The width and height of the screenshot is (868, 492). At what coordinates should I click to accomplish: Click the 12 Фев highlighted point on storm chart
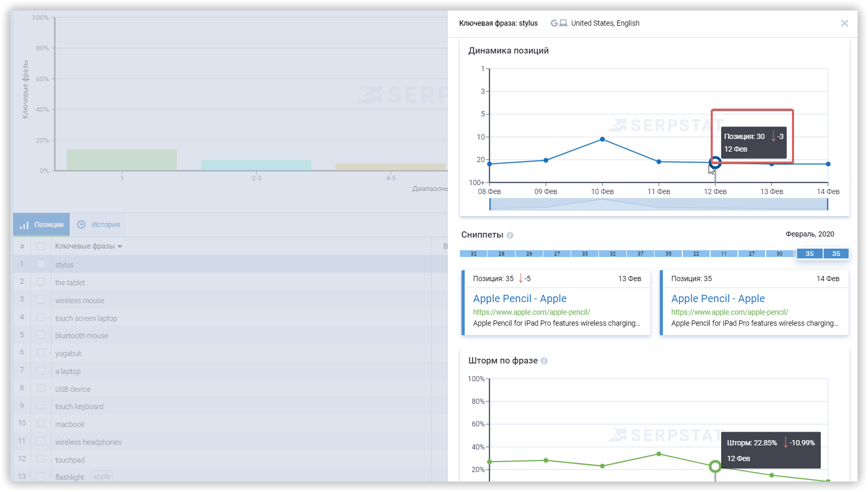point(715,466)
